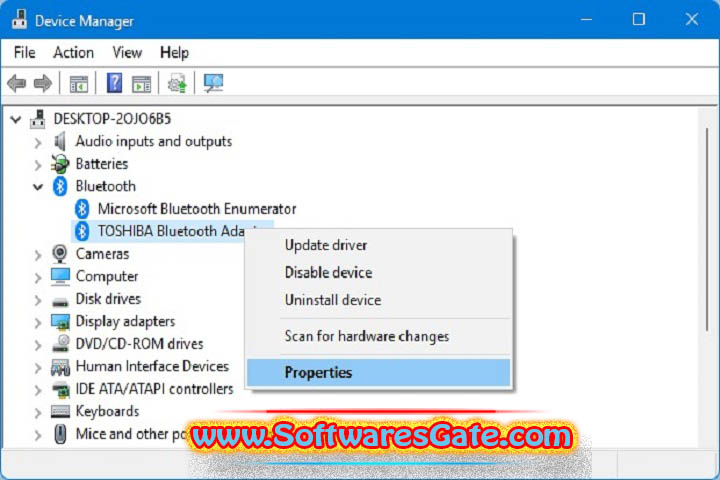Expand Mice and other pointing devices
The image size is (720, 480).
[x=38, y=435]
